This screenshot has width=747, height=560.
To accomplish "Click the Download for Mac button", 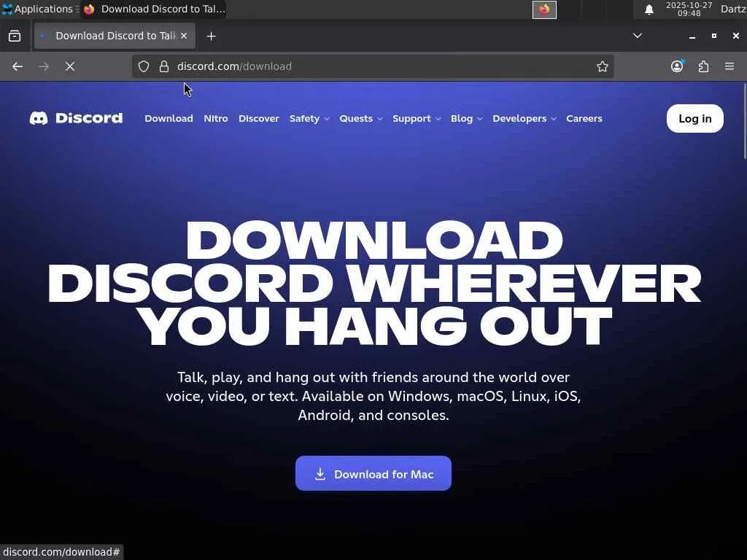I will coord(373,473).
